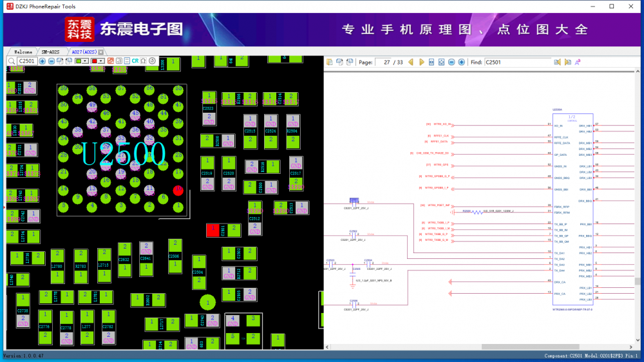Screen dimensions: 644x362
Task: Zoom in the schematic PDF view
Action: click(462, 62)
